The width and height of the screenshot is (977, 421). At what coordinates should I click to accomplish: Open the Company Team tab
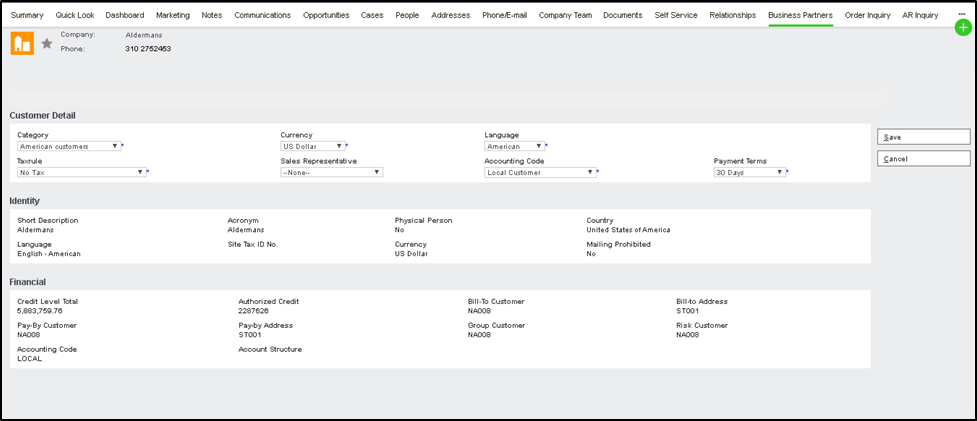(565, 15)
